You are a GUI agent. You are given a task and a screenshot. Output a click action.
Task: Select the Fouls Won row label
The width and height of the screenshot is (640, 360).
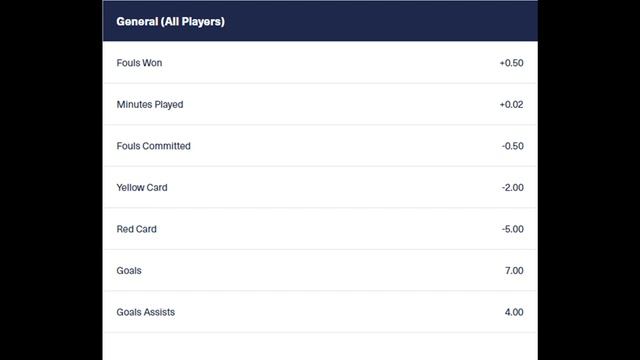point(139,63)
